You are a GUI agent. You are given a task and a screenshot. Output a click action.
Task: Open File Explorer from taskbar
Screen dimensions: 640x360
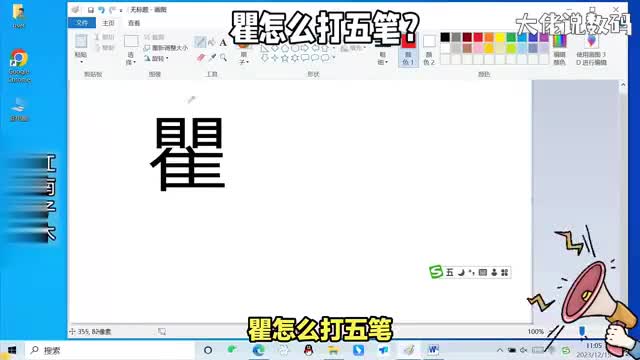(x=333, y=350)
